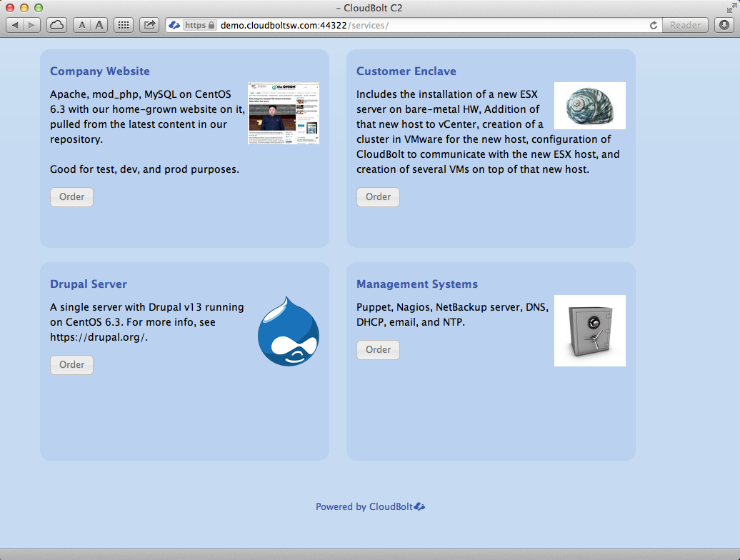Click the https lock indicator
This screenshot has width=740, height=560.
coord(199,25)
